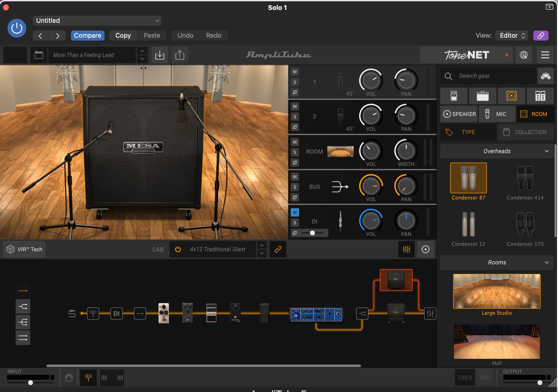Screen dimensions: 558x392
Task: Open the Untitled preset dropdown
Action: pyautogui.click(x=97, y=21)
